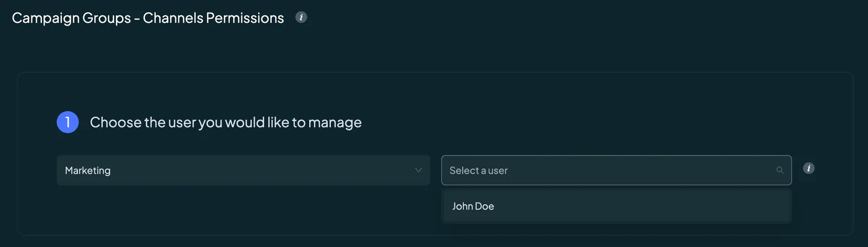This screenshot has width=868, height=247.
Task: Click the blue step 1 badge
Action: coord(68,122)
